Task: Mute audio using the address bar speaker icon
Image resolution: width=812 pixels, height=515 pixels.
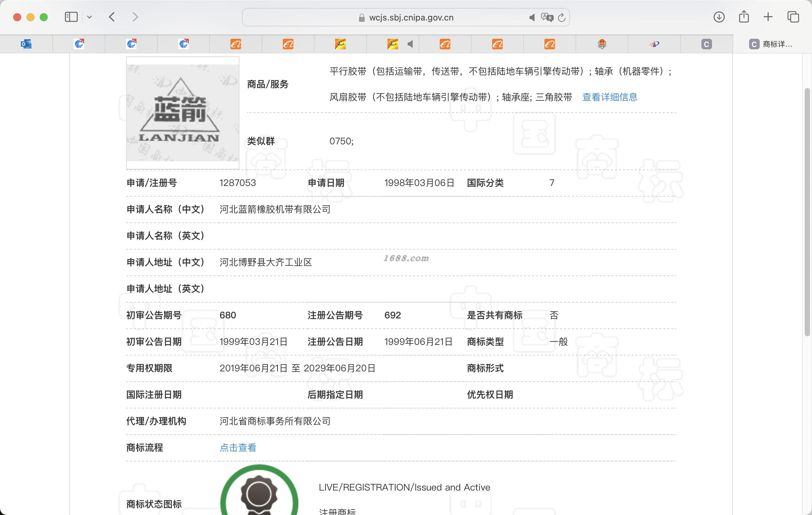Action: (532, 17)
